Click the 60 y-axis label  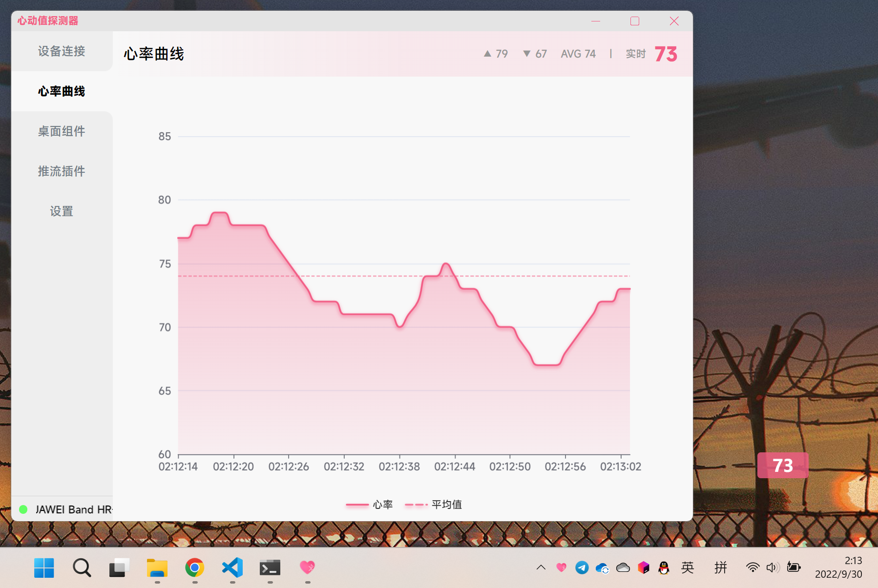[x=165, y=454]
